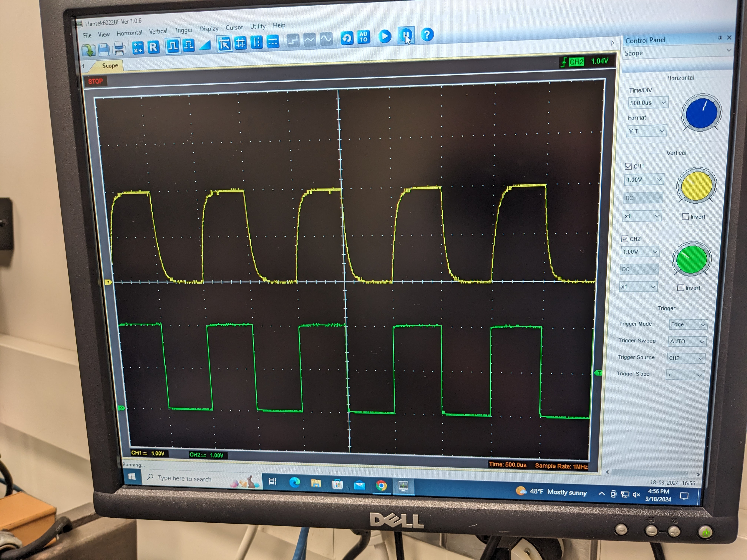Open the CH1 1.00V volts dropdown
The height and width of the screenshot is (560, 747).
(x=644, y=180)
